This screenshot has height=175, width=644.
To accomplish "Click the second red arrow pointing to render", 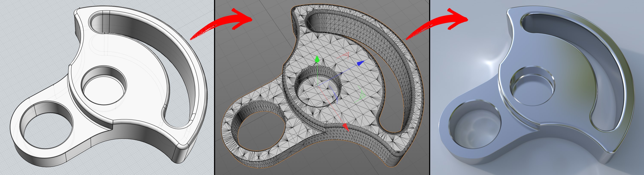I will 440,24.
